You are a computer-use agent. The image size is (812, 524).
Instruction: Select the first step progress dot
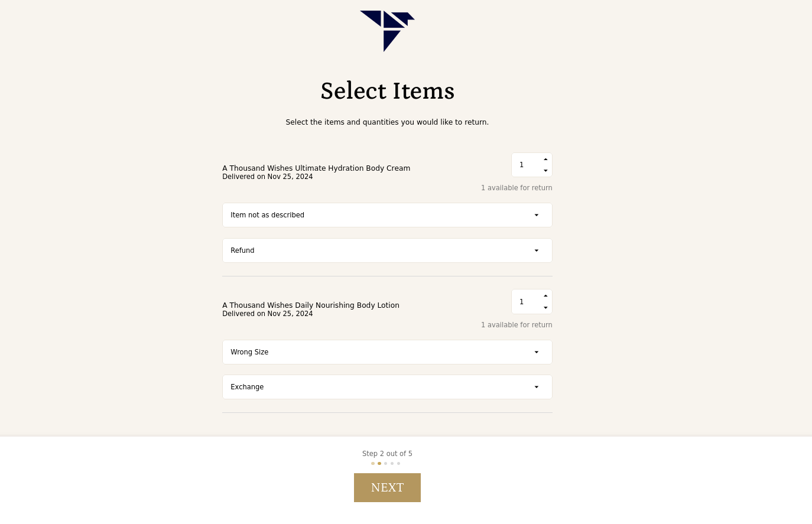373,464
